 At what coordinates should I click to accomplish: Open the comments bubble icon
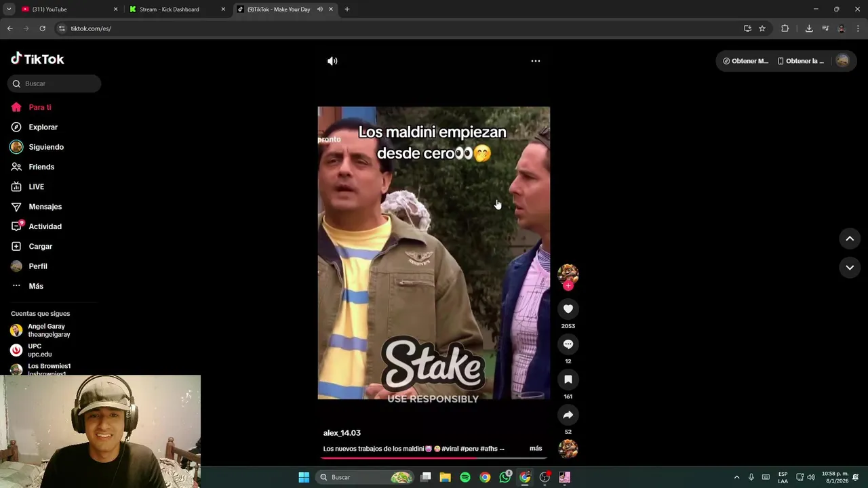[x=568, y=344]
